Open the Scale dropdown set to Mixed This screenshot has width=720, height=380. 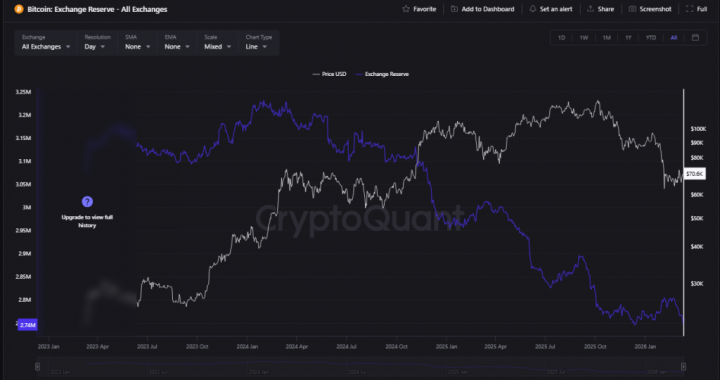(x=217, y=42)
